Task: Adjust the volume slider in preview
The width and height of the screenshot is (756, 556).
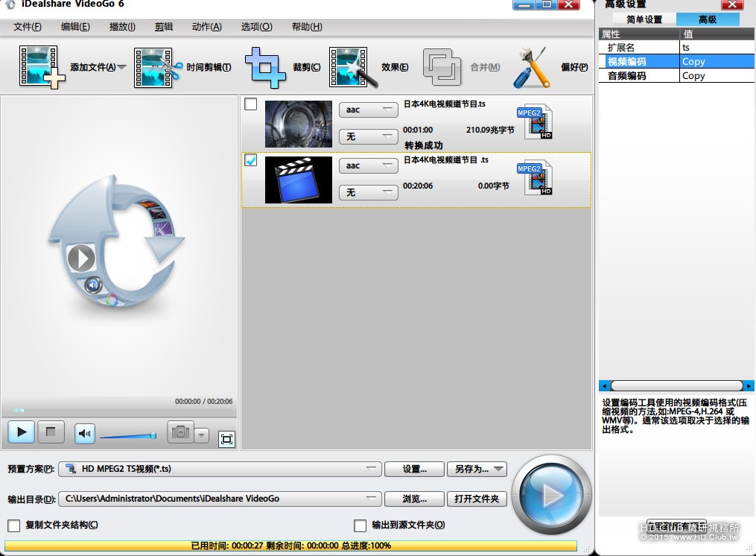Action: pyautogui.click(x=128, y=436)
